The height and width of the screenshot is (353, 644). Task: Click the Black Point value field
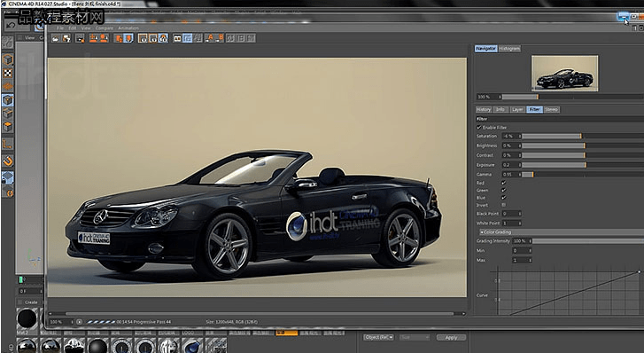coord(511,214)
